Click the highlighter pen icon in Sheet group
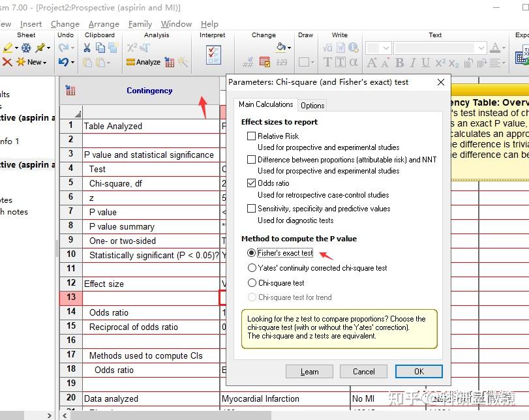This screenshot has height=420, width=529. coord(7,48)
